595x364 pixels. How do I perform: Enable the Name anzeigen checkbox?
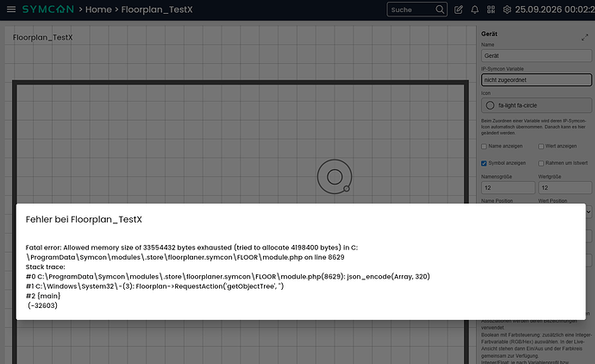tap(484, 146)
